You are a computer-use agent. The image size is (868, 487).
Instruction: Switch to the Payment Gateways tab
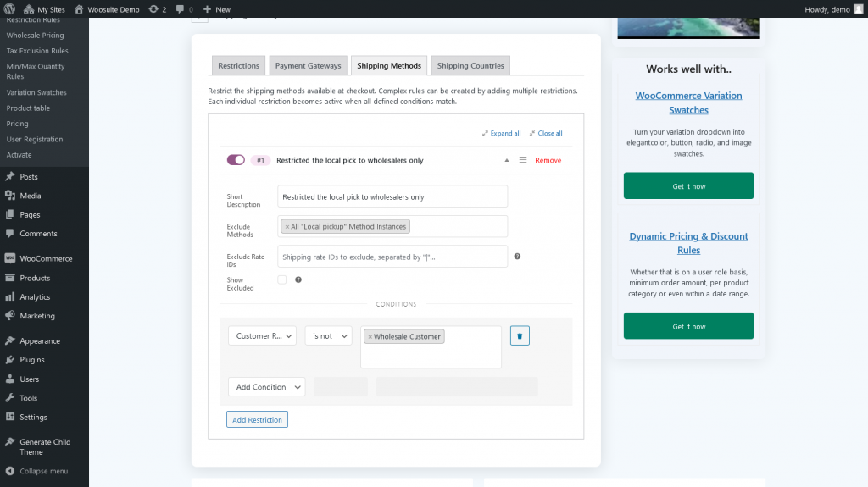[x=308, y=66]
